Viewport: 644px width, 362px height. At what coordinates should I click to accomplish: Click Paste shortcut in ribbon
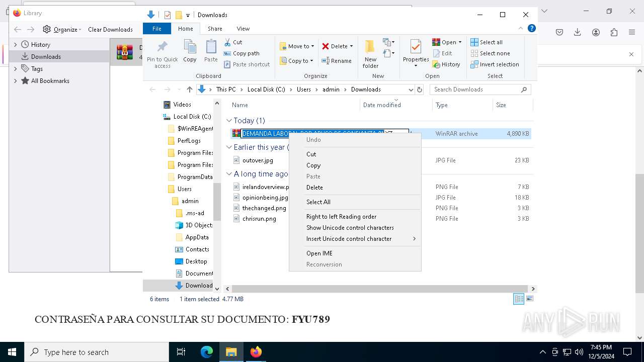pos(247,64)
